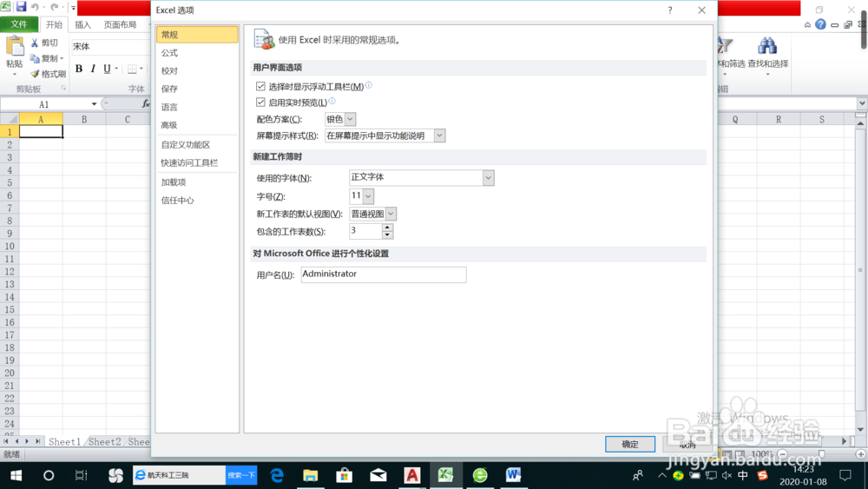Open Mail app from taskbar

tap(378, 475)
